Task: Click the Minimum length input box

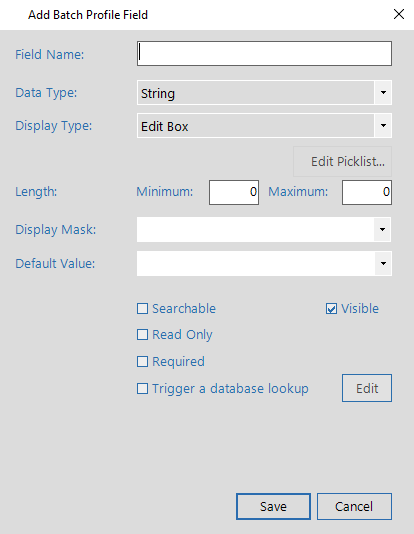Action: (x=234, y=192)
